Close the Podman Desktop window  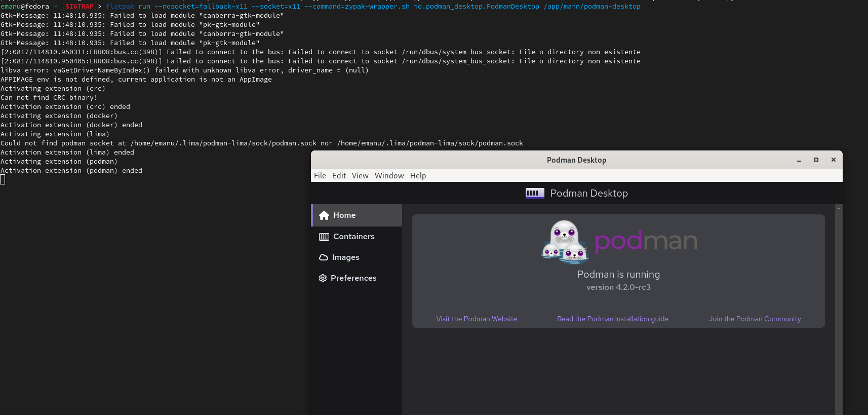[x=834, y=160]
